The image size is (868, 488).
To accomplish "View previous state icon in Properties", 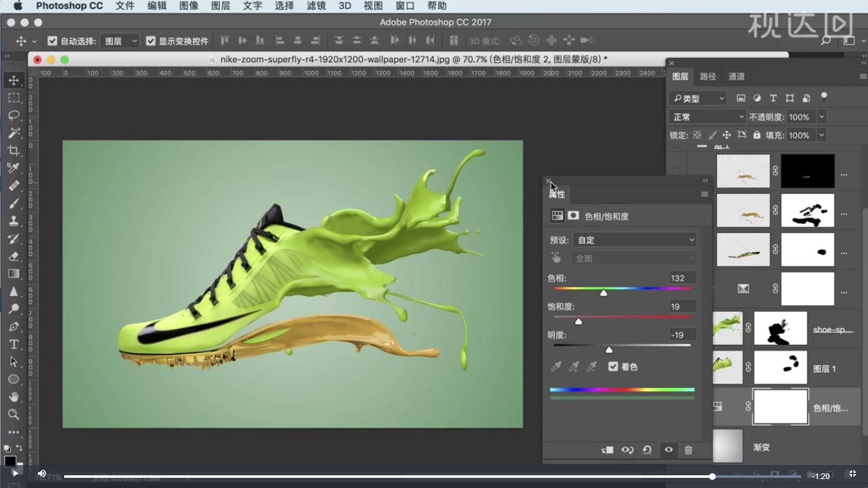I will coord(627,450).
